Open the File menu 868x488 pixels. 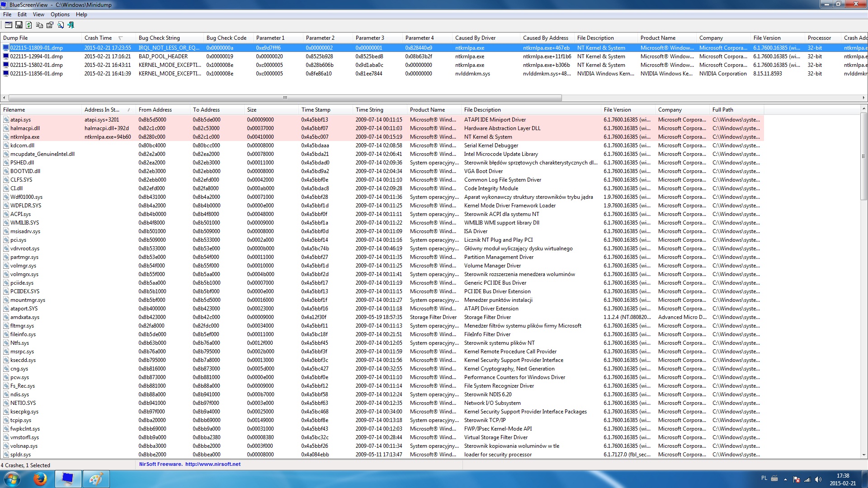pos(7,14)
